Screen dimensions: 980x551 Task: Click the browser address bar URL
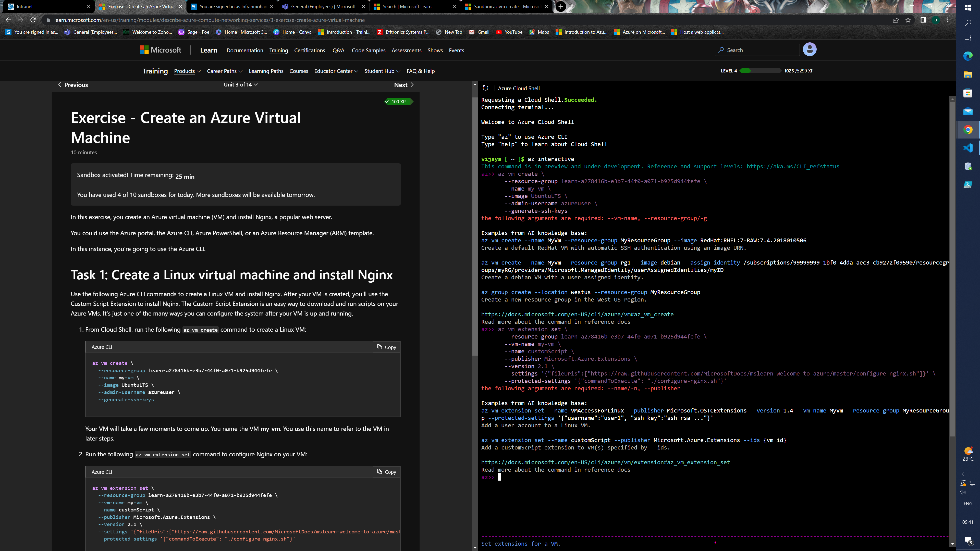(x=209, y=20)
